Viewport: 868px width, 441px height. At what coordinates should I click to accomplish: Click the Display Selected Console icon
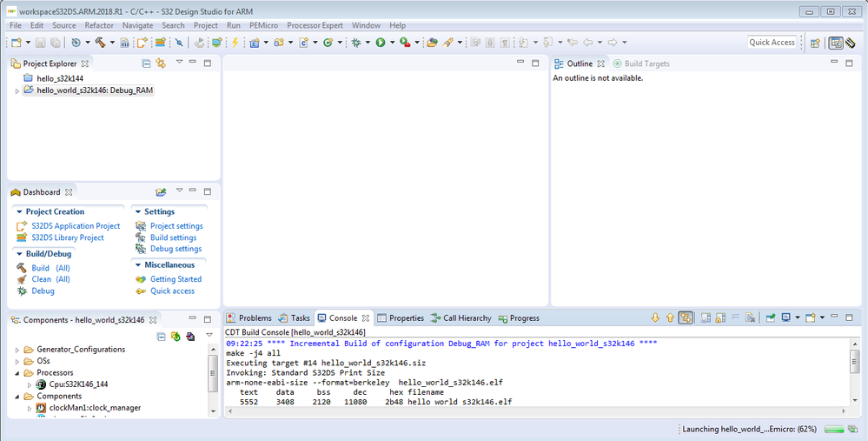click(x=785, y=317)
